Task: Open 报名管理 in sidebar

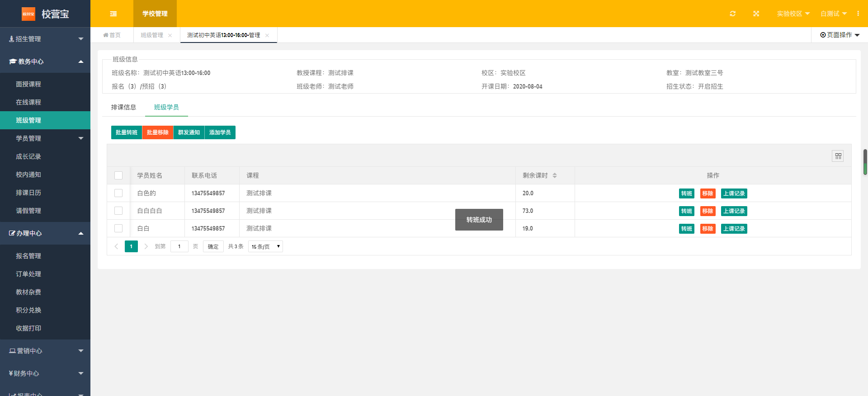Action: click(45, 256)
